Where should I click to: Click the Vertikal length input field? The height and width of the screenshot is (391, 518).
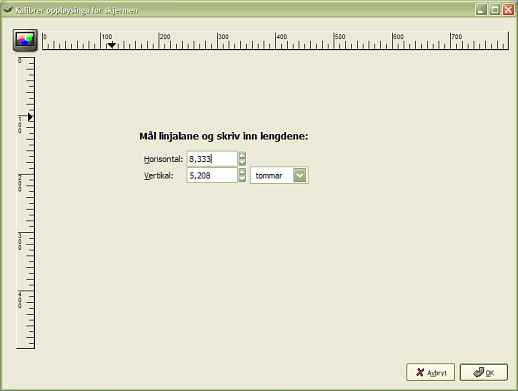pos(212,175)
